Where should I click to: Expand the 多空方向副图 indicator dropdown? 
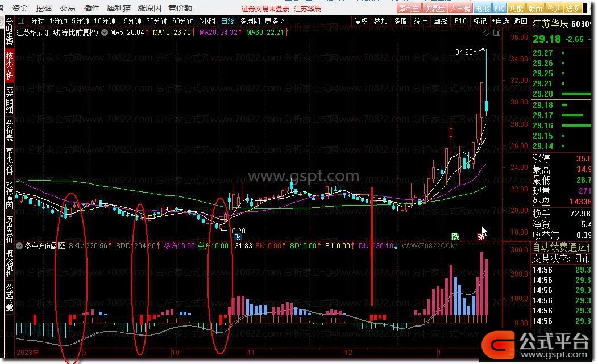19,246
